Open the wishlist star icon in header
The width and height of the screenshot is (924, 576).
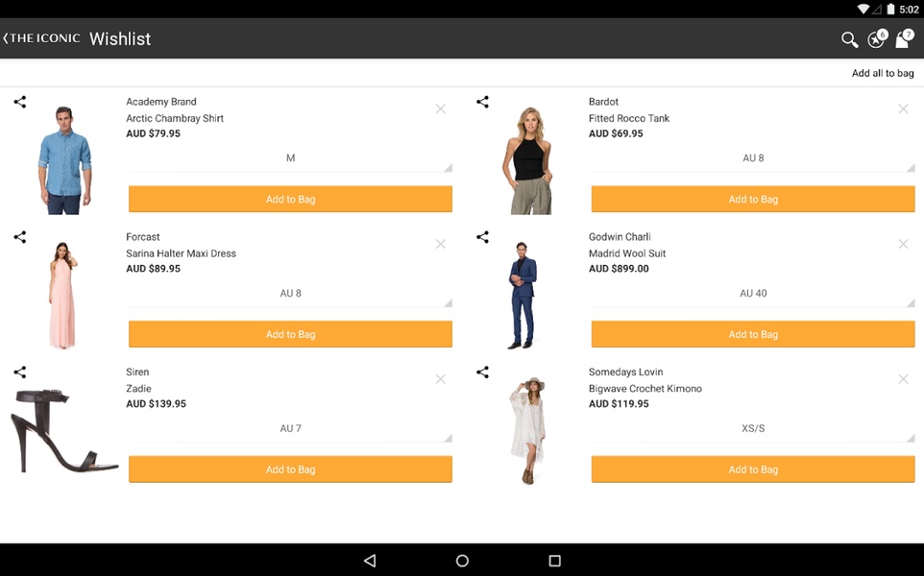[x=877, y=38]
